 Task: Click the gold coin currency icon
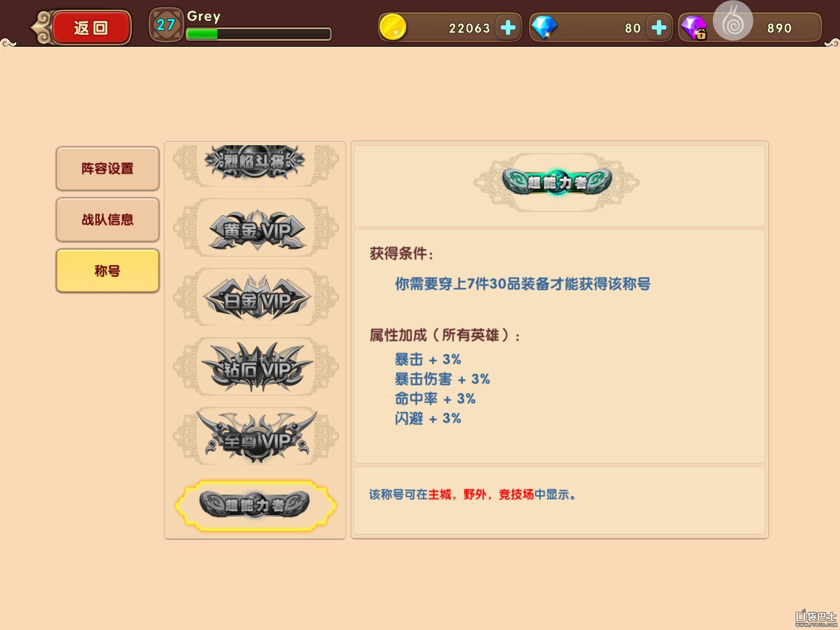pos(393,27)
